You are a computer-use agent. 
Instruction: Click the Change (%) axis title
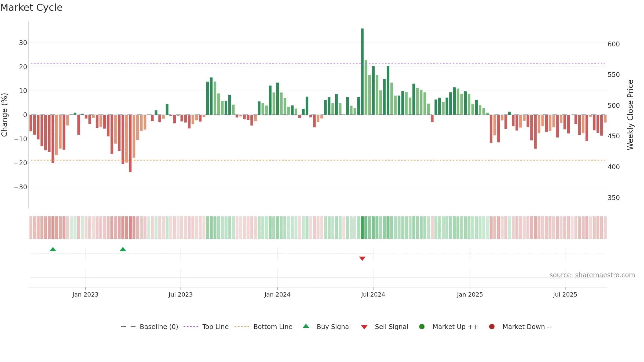point(4,115)
